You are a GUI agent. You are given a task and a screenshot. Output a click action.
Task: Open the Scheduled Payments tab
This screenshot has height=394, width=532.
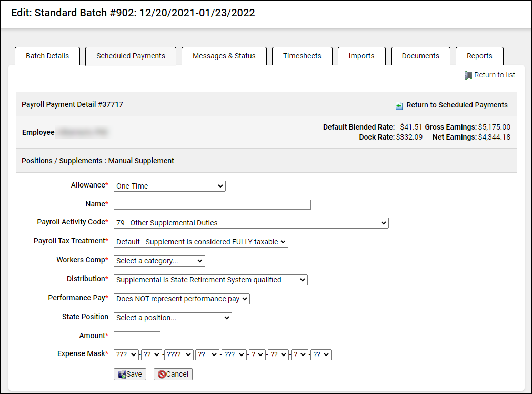(x=131, y=56)
